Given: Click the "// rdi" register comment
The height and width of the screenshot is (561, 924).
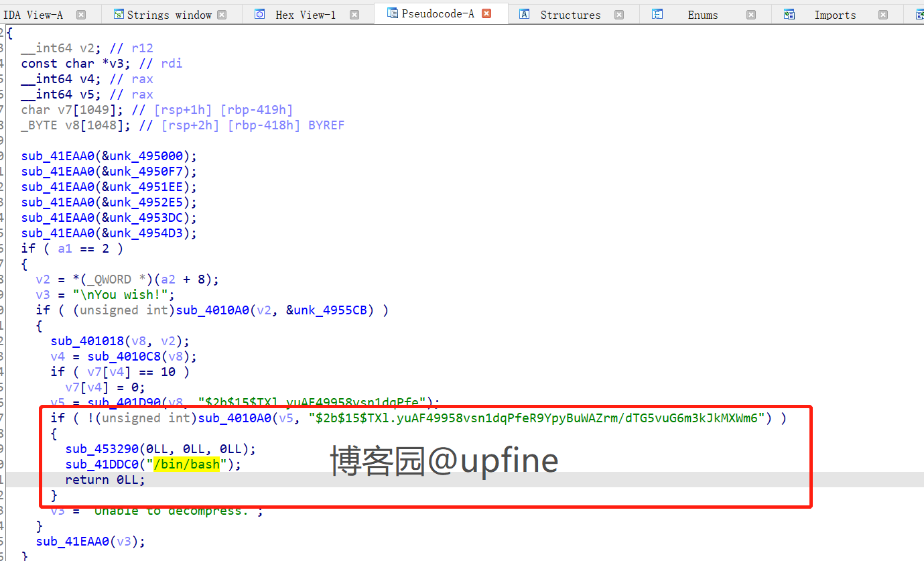Looking at the screenshot, I should coord(161,63).
